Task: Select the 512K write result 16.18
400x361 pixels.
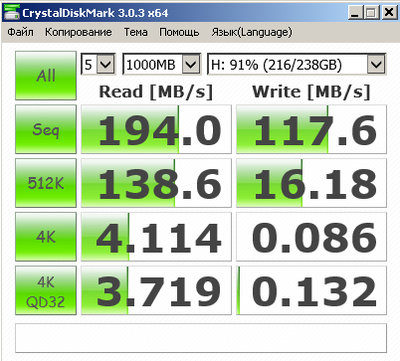Action: [x=311, y=183]
